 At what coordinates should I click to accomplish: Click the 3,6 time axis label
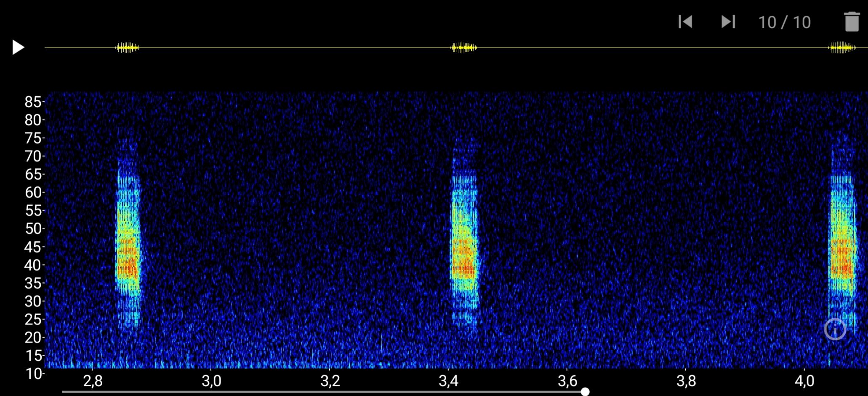[567, 381]
